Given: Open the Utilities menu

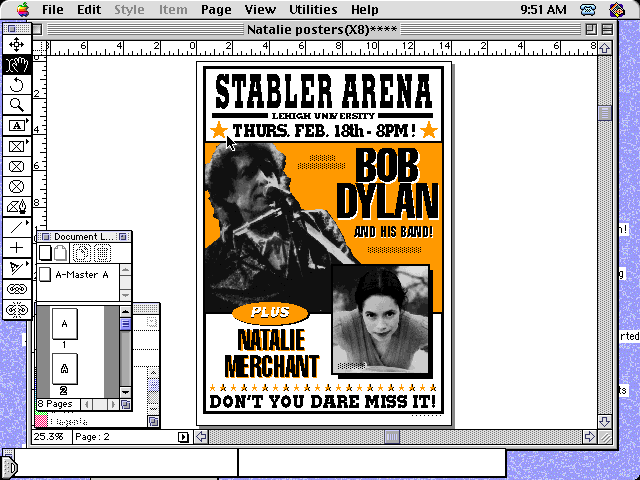Looking at the screenshot, I should pos(312,10).
